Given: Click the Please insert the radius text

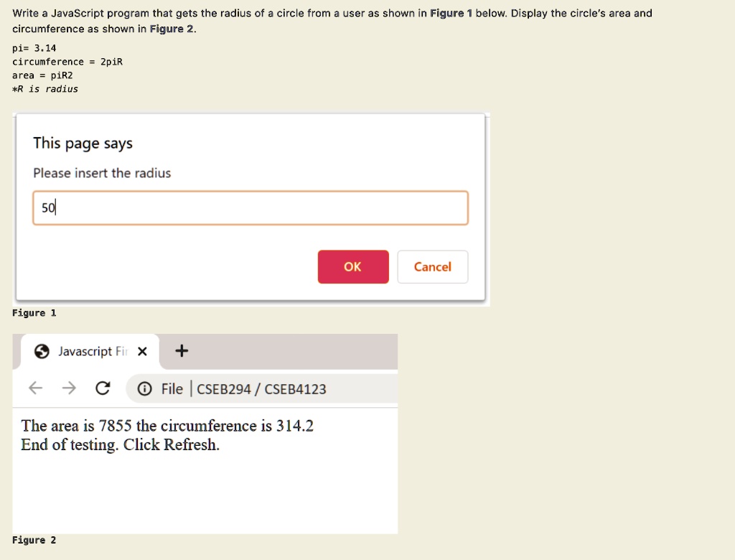Looking at the screenshot, I should click(x=101, y=173).
